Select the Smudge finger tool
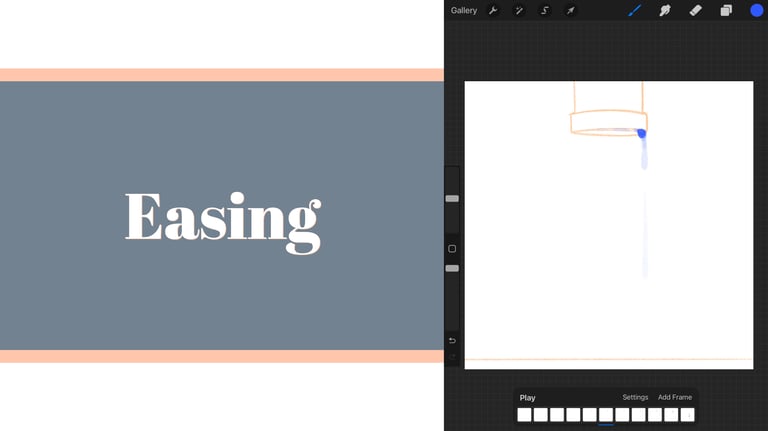 point(665,10)
